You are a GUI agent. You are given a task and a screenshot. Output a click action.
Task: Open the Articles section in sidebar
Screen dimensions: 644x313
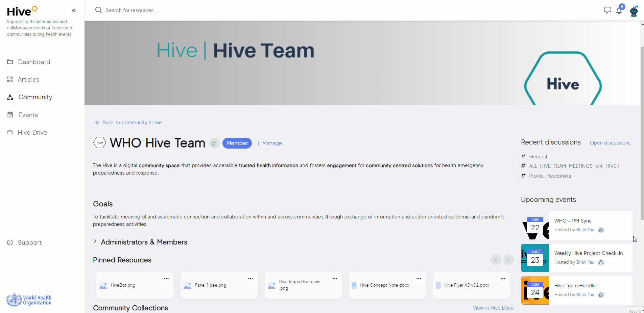(x=29, y=79)
